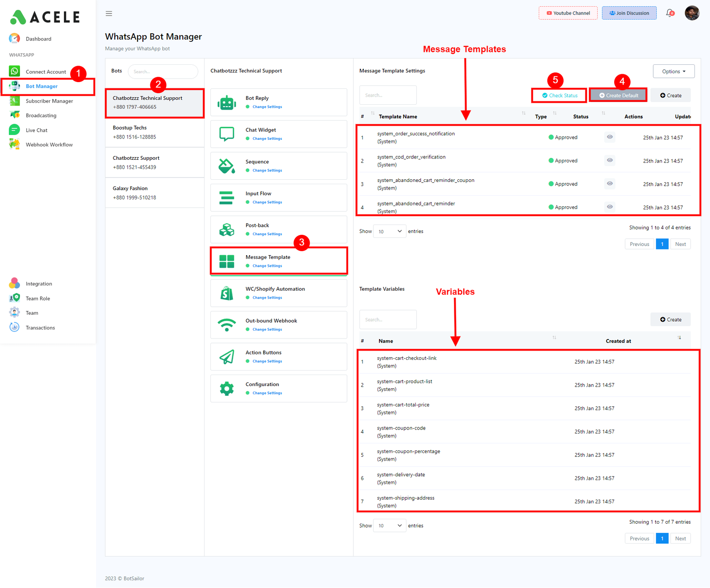Click the Chat Widget speech bubble icon
The width and height of the screenshot is (710, 588).
pos(227,134)
